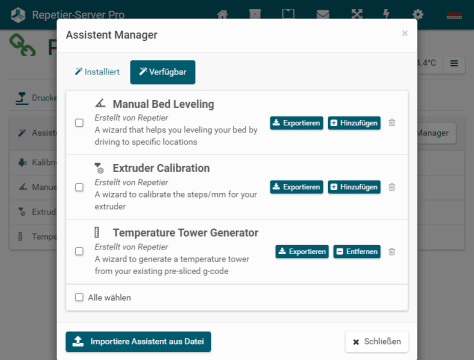Tick the Extruder Calibration checkbox

(x=79, y=187)
